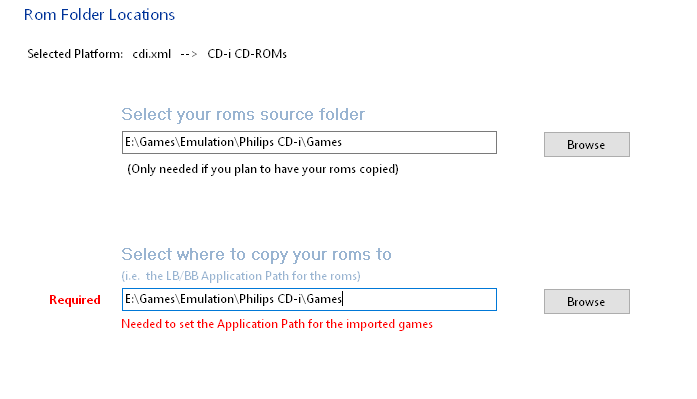Click the red Application Path warning message
This screenshot has height=399, width=697.
(277, 324)
